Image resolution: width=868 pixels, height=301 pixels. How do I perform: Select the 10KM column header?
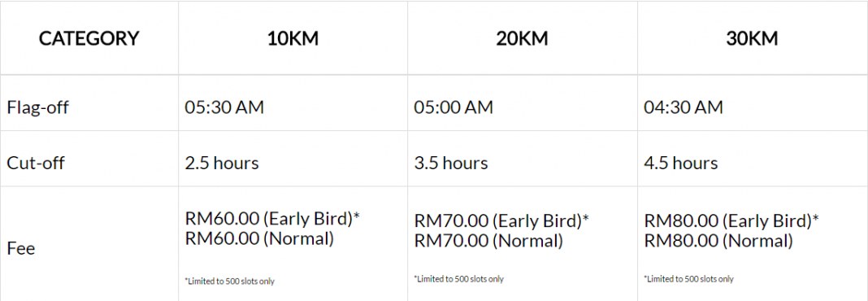click(x=293, y=39)
